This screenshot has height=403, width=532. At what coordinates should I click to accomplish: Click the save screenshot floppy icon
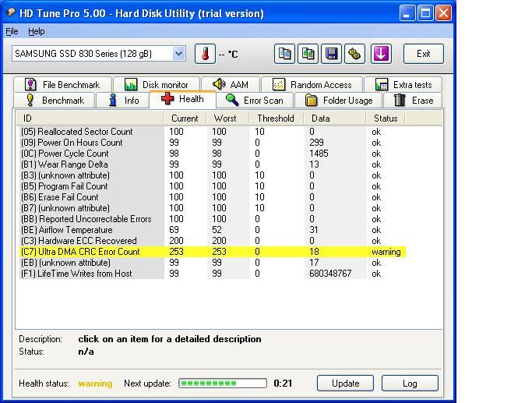click(331, 54)
